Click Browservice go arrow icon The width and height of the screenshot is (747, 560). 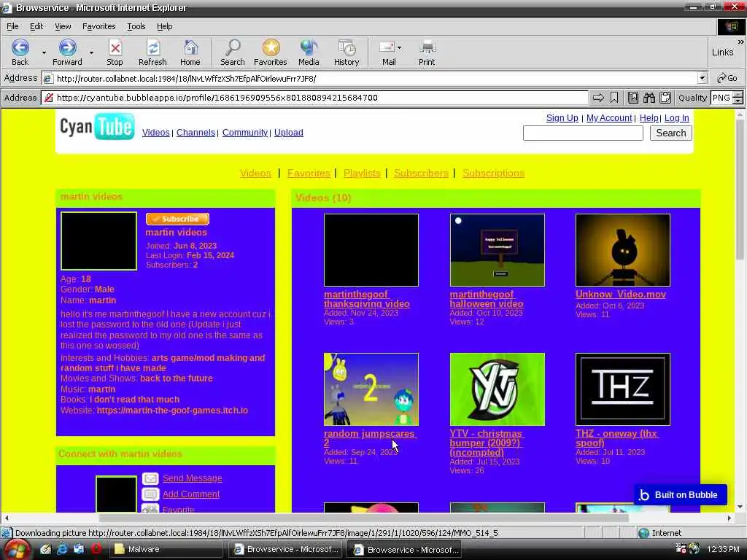pyautogui.click(x=598, y=98)
